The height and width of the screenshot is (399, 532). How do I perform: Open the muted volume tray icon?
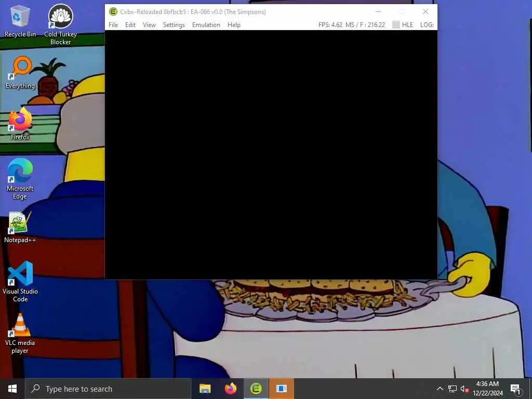pyautogui.click(x=464, y=389)
